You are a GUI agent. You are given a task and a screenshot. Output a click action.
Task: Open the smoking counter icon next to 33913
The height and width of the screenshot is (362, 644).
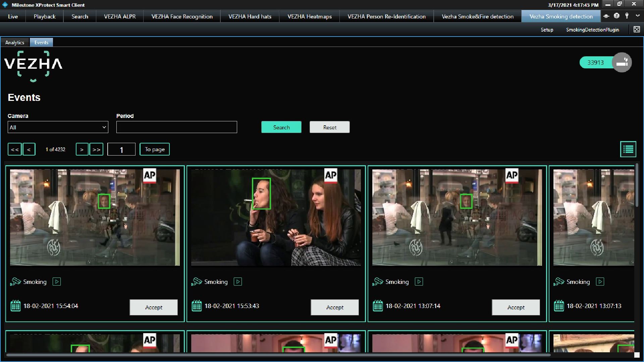click(x=622, y=62)
